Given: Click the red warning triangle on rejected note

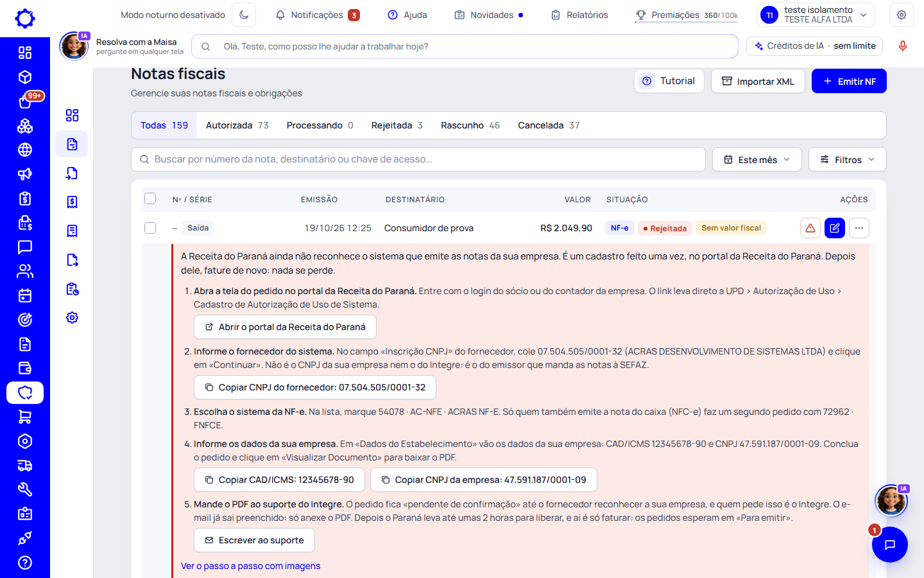Looking at the screenshot, I should point(810,228).
